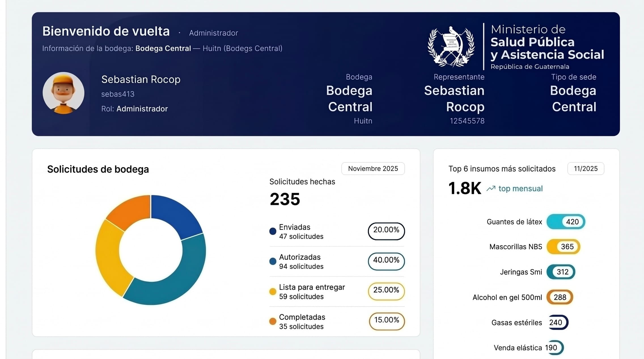Select the 40.00% percentage pill
644x359 pixels.
pyautogui.click(x=386, y=261)
